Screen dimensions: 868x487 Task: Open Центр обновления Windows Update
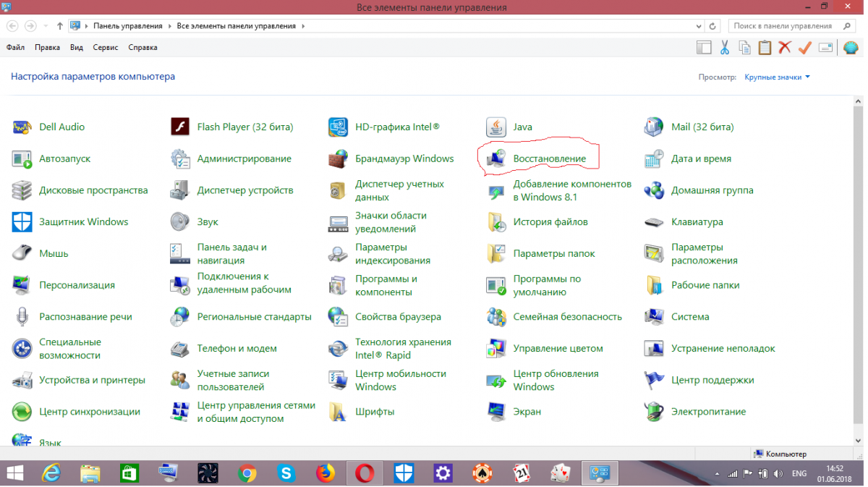click(x=555, y=380)
